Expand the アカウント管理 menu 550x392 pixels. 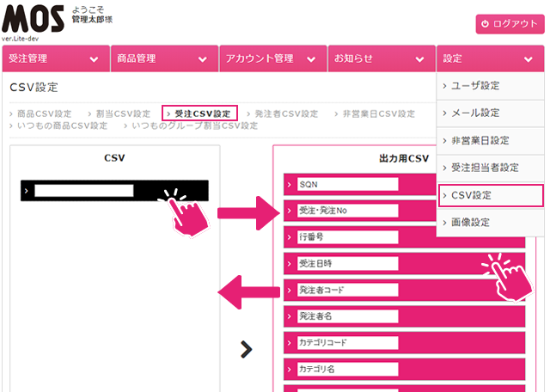pos(271,58)
